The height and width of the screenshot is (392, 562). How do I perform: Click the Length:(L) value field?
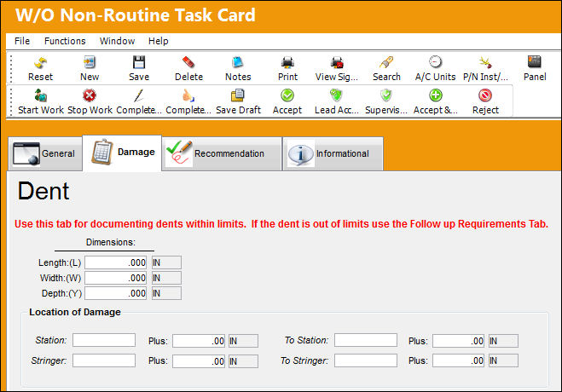pyautogui.click(x=115, y=262)
